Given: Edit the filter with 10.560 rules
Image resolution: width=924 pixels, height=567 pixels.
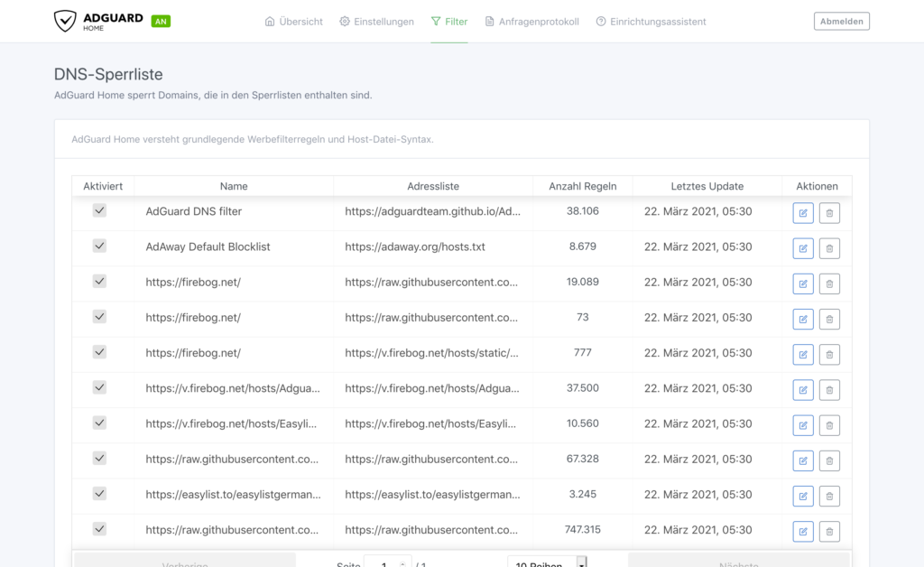Looking at the screenshot, I should (x=803, y=425).
